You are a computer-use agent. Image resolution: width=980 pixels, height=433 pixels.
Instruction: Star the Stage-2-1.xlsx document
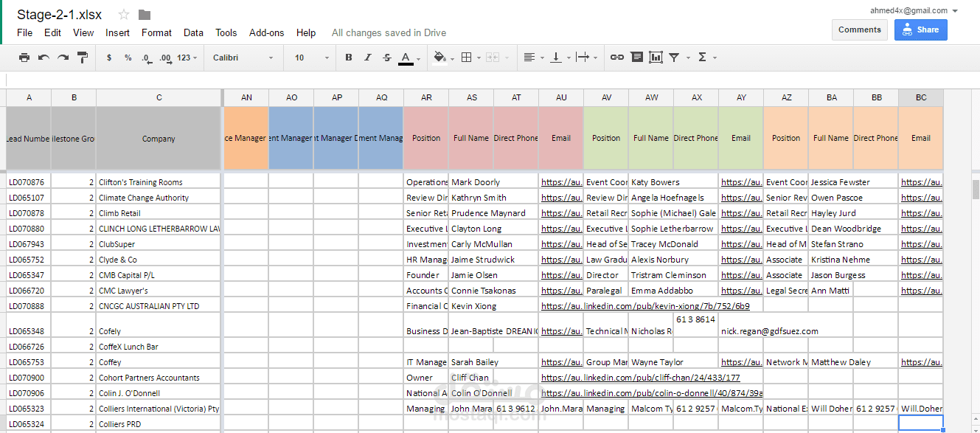124,15
